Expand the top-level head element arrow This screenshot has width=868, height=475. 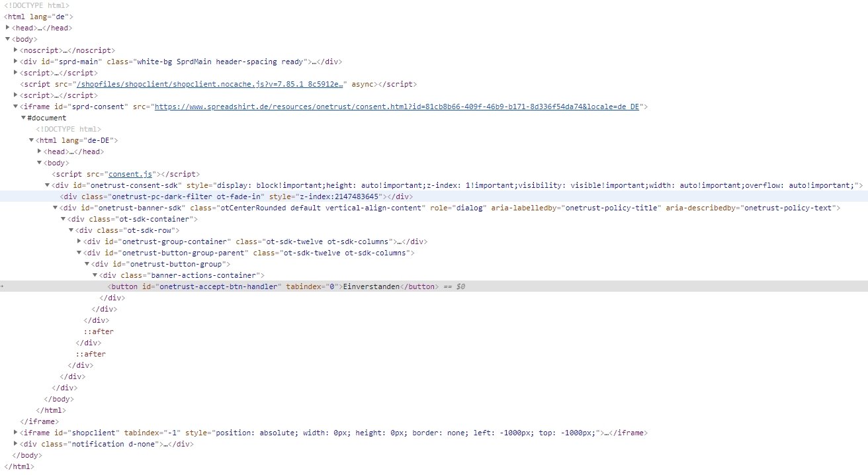point(7,28)
